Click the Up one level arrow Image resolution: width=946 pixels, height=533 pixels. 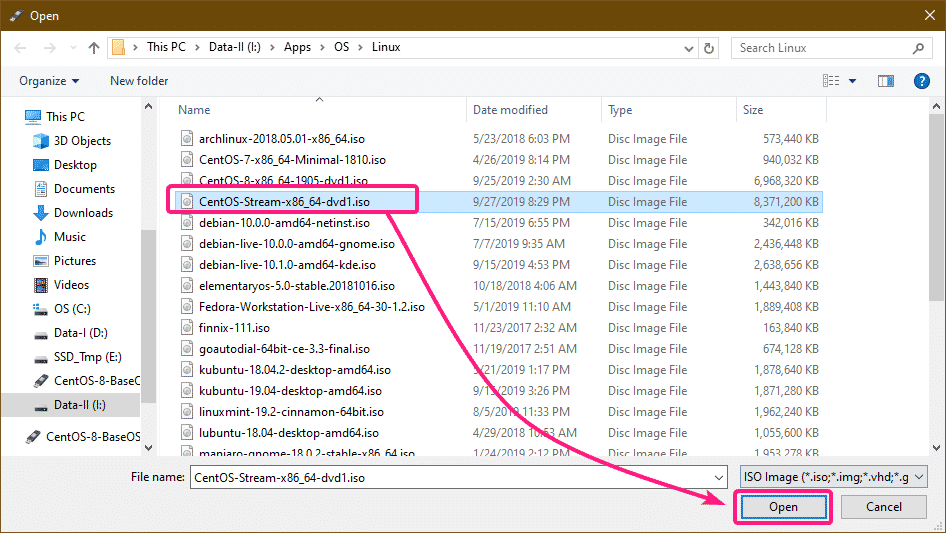[x=94, y=48]
